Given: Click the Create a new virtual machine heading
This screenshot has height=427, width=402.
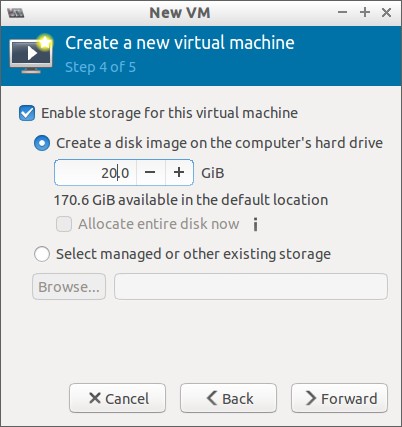Looking at the screenshot, I should point(180,43).
